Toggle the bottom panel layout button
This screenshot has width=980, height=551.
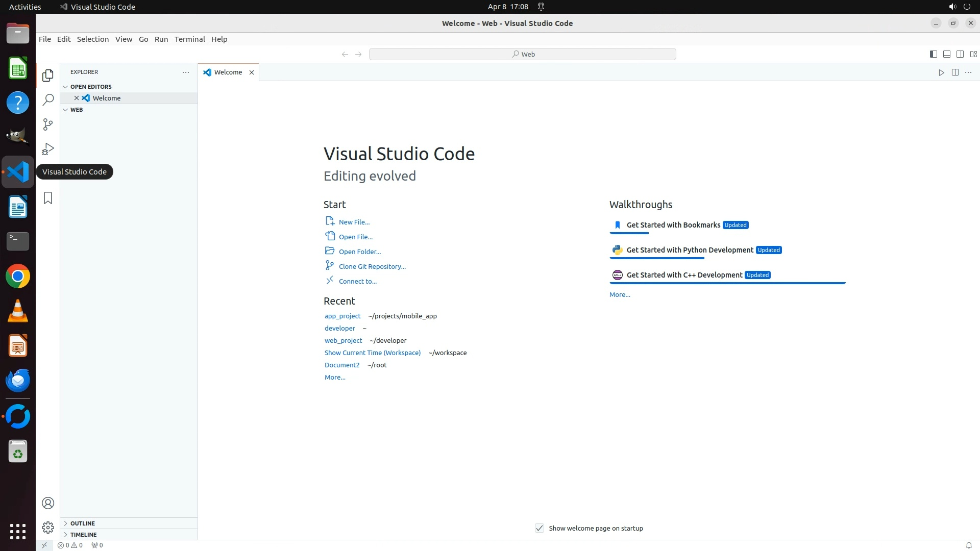coord(946,54)
